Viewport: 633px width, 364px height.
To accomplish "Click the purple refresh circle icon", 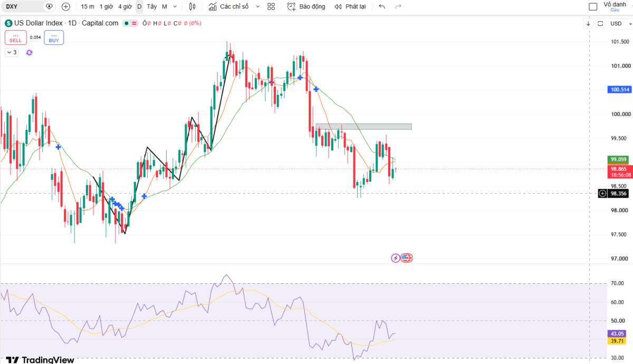I will tap(29, 52).
